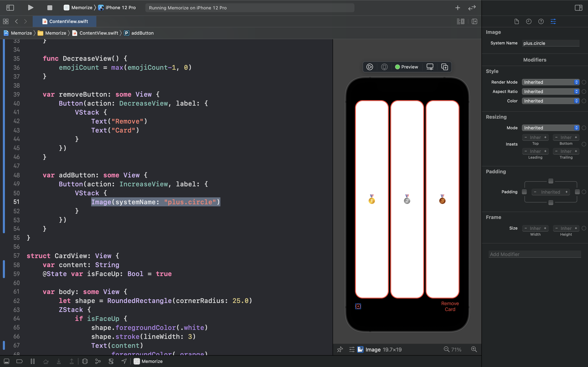588x367 pixels.
Task: Zoom in on the canvas
Action: click(x=474, y=349)
